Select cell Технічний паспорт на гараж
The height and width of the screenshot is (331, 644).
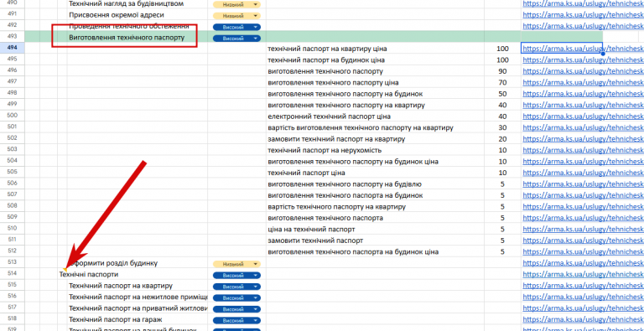(116, 319)
